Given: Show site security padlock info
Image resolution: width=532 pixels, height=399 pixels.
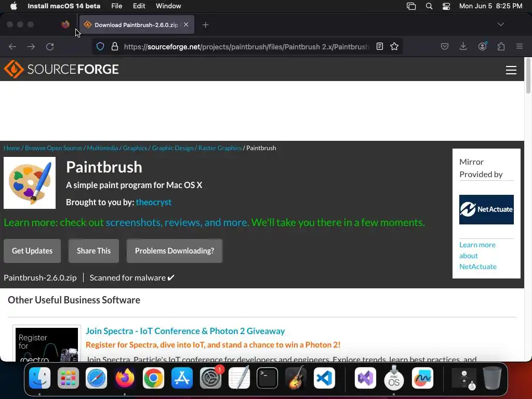Looking at the screenshot, I should coord(115,46).
